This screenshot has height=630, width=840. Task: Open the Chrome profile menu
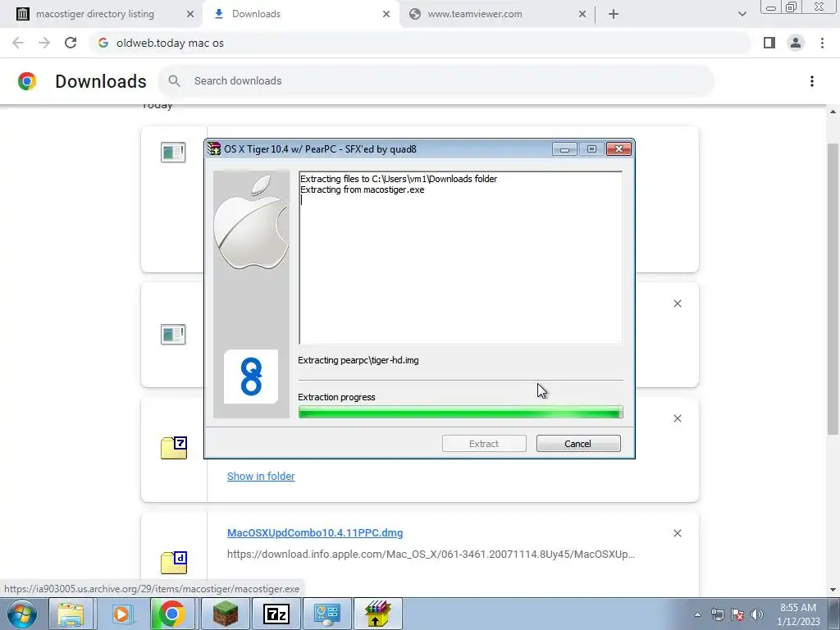[796, 43]
